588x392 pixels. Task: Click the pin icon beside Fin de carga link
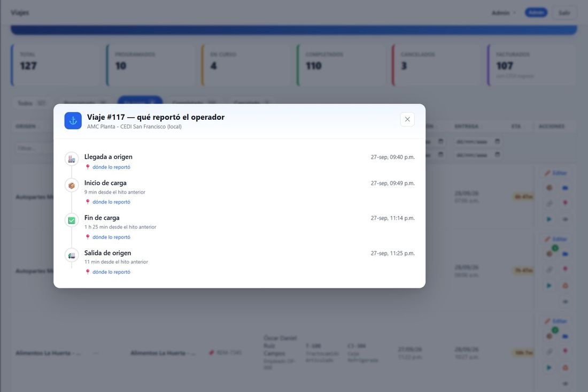coord(88,237)
